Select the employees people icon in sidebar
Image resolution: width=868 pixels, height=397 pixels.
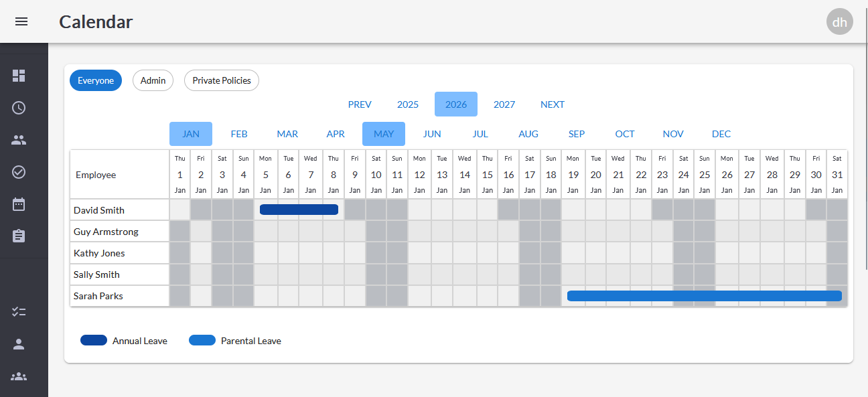[x=19, y=139]
